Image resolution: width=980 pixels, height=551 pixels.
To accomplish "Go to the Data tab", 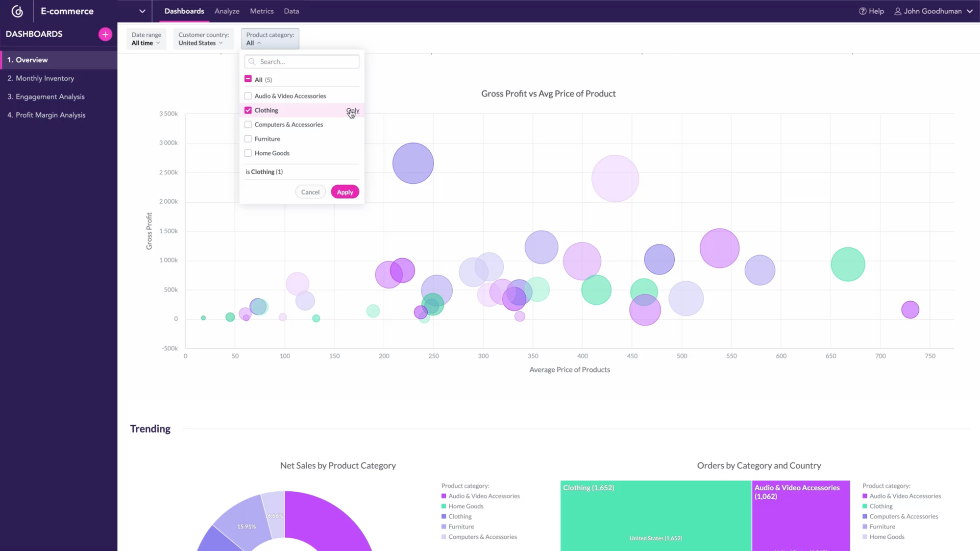I will tap(292, 11).
